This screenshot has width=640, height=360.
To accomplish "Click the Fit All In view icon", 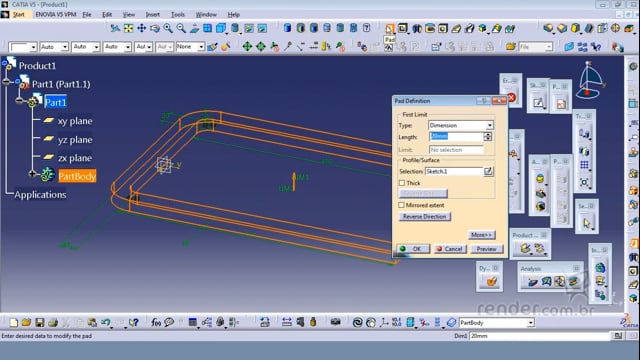I will pyautogui.click(x=128, y=28).
